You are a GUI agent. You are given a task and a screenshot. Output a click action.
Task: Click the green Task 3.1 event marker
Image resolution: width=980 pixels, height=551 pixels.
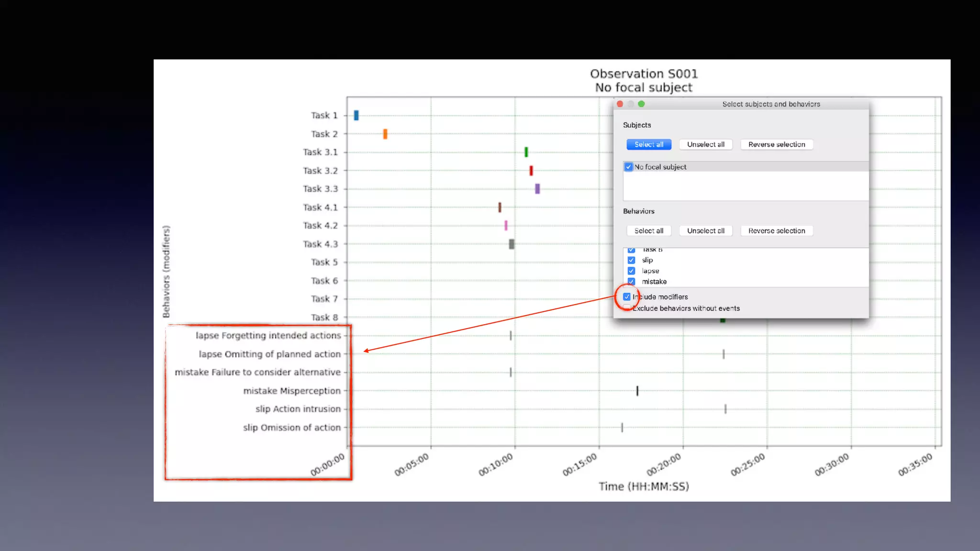point(526,152)
